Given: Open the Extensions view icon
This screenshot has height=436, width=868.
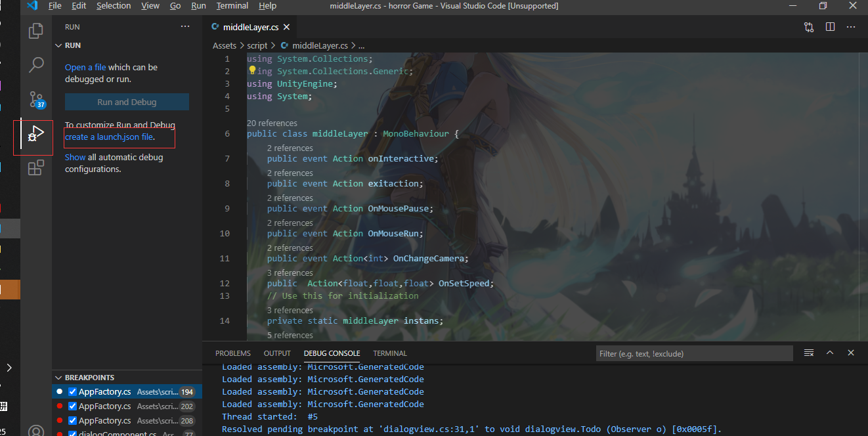Looking at the screenshot, I should [x=36, y=168].
